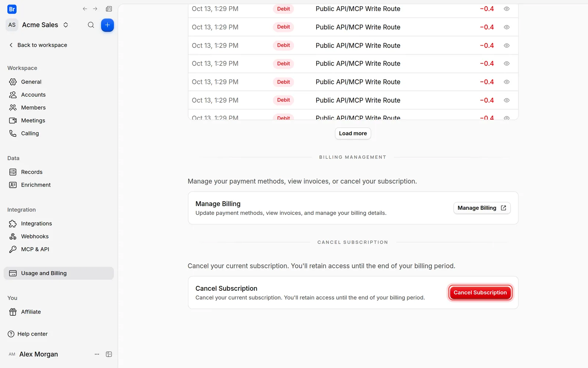
Task: View details eye icon of sixth Debit row
Action: tap(507, 100)
